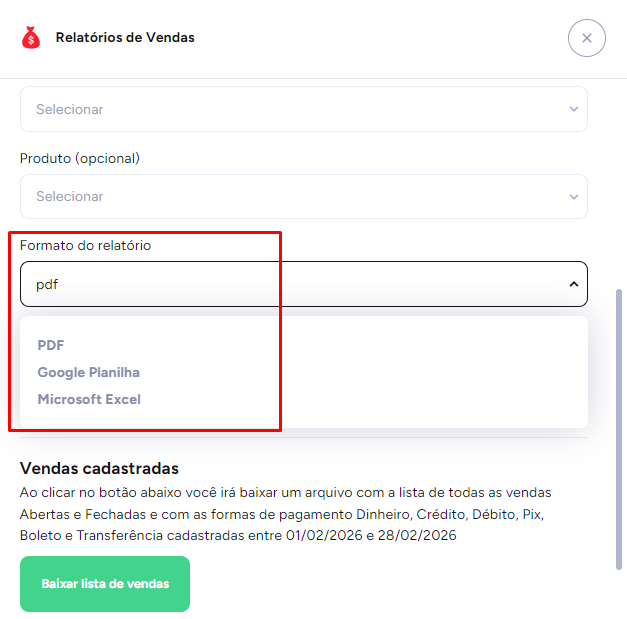Click the vertical scrollbar on the right
The image size is (627, 619).
tap(619, 430)
